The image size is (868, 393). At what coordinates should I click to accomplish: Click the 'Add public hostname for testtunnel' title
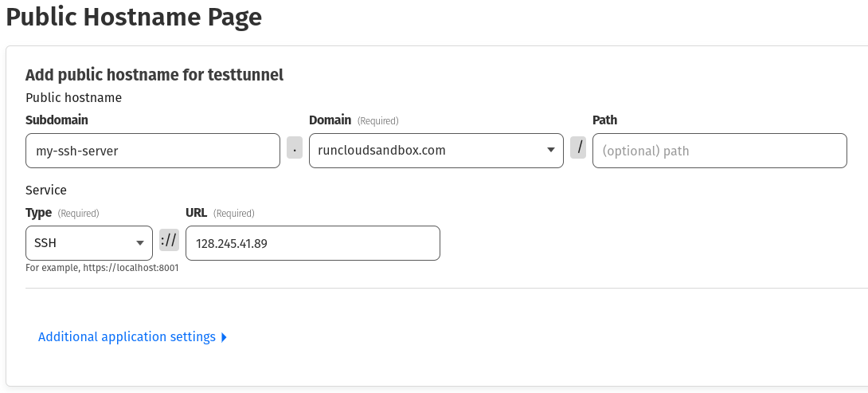tap(154, 75)
